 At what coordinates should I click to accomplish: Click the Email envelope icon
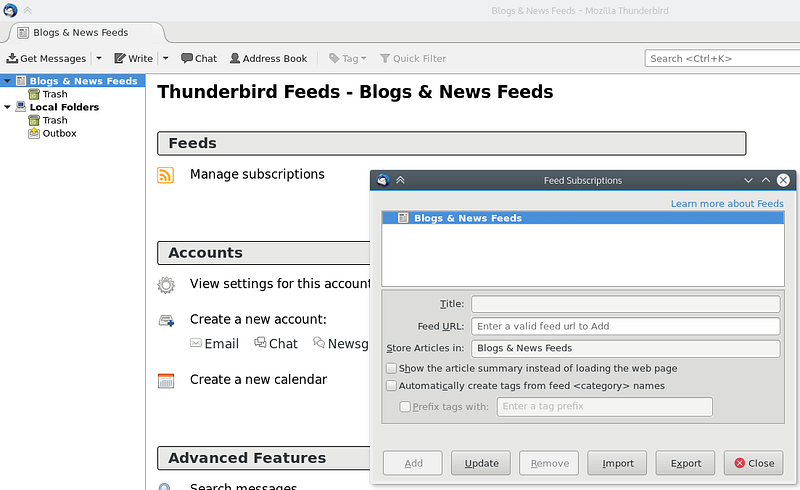(x=196, y=343)
